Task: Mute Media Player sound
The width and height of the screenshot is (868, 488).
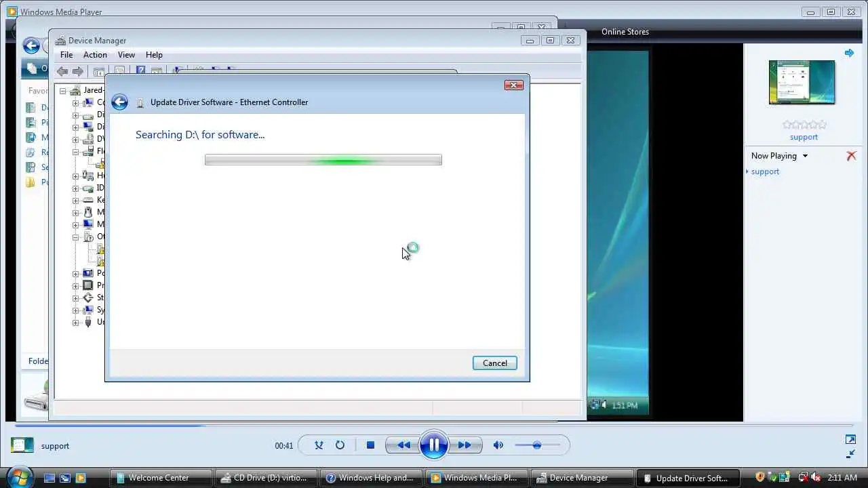Action: click(x=498, y=445)
